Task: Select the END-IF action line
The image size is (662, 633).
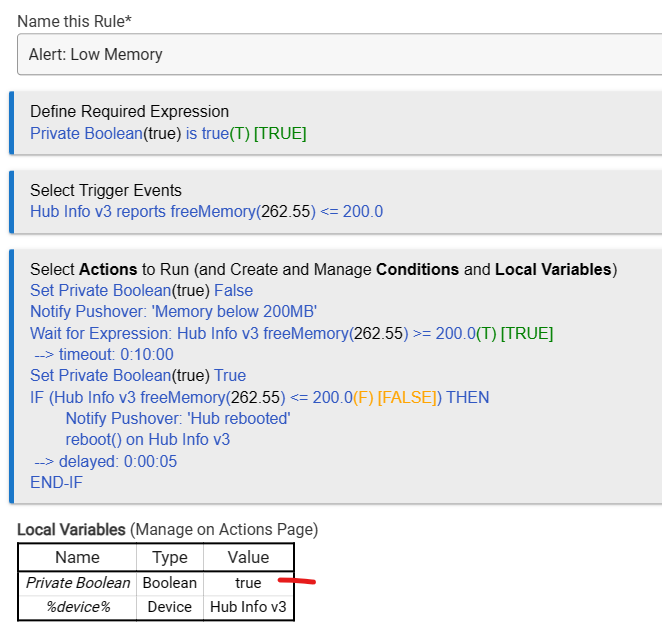Action: pos(56,483)
